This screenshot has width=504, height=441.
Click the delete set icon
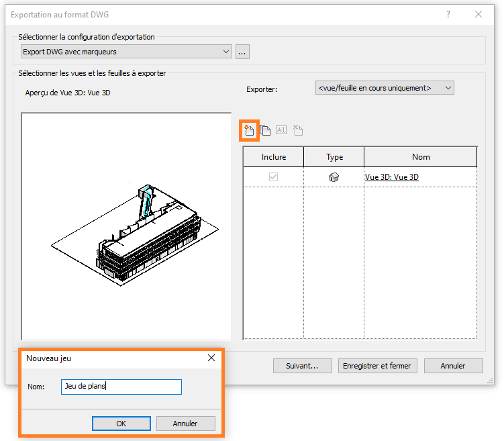(x=297, y=130)
